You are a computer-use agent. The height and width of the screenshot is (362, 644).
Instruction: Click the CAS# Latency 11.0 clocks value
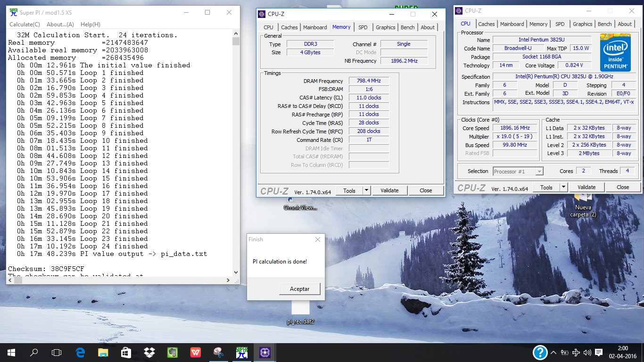369,98
